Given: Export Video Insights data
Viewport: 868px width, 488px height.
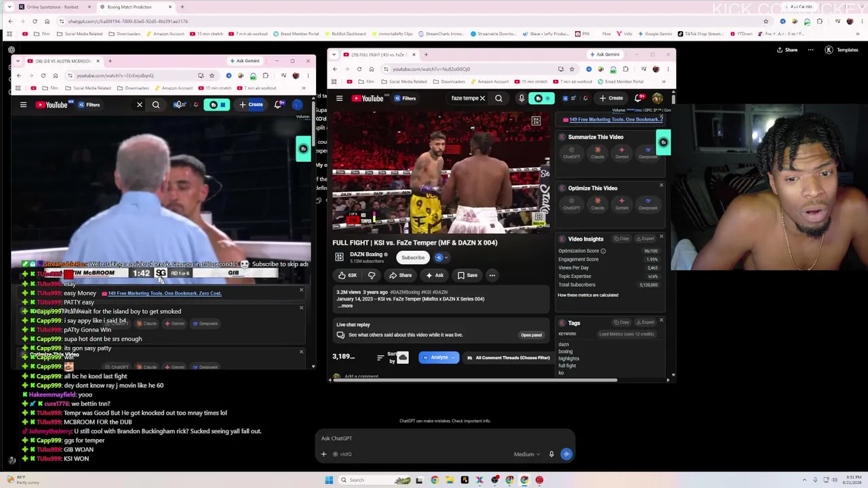Looking at the screenshot, I should [x=645, y=239].
